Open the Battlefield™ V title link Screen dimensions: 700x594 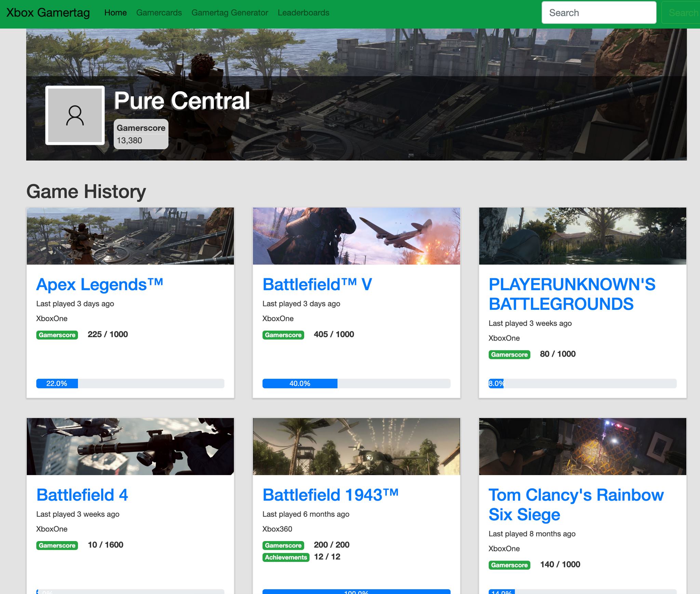click(x=317, y=285)
